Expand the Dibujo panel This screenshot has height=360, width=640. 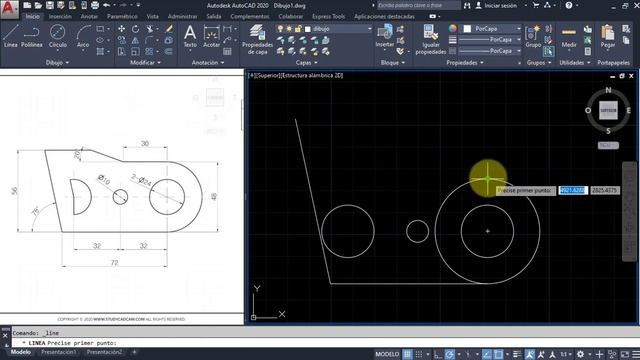click(x=57, y=62)
